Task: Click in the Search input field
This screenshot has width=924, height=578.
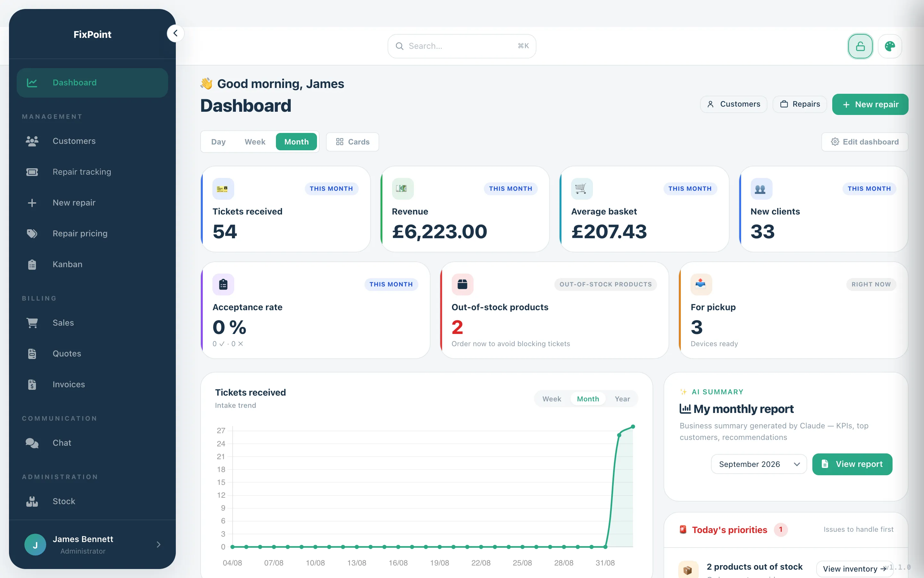Action: pyautogui.click(x=462, y=46)
